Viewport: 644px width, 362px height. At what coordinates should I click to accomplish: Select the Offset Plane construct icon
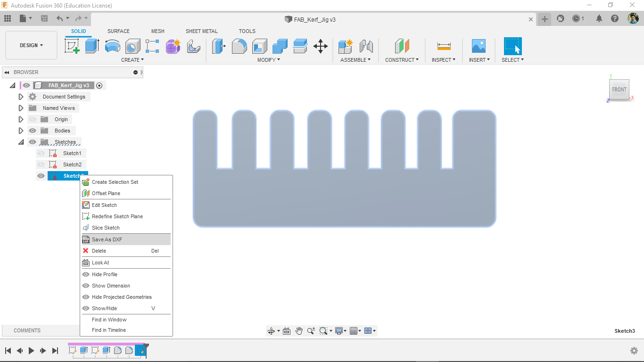pyautogui.click(x=402, y=46)
